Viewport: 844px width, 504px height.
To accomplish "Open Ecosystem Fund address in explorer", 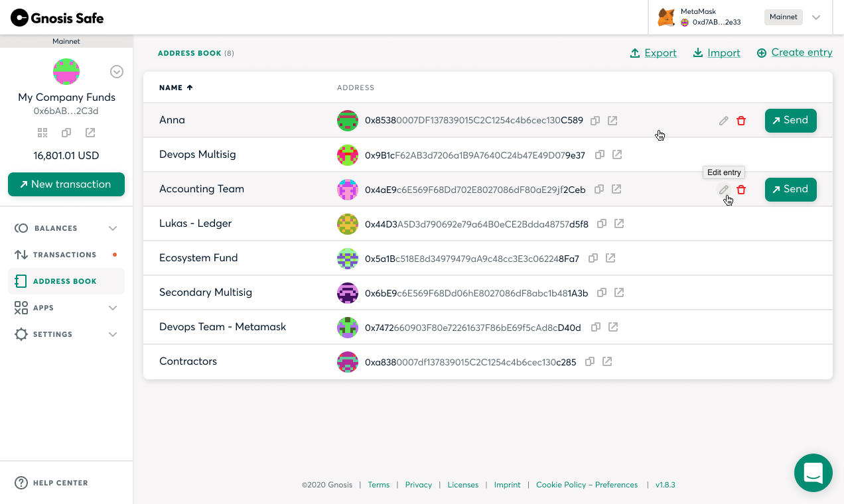I will (610, 258).
